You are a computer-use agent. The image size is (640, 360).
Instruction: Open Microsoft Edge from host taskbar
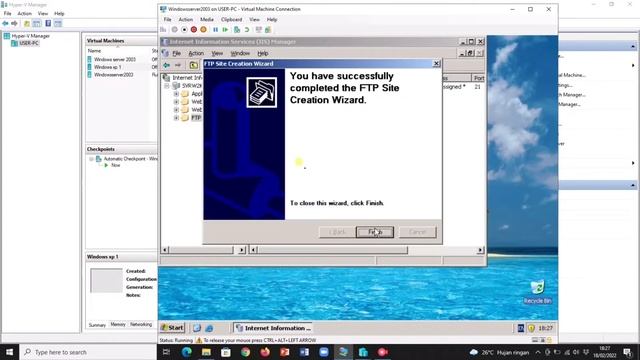click(x=187, y=352)
